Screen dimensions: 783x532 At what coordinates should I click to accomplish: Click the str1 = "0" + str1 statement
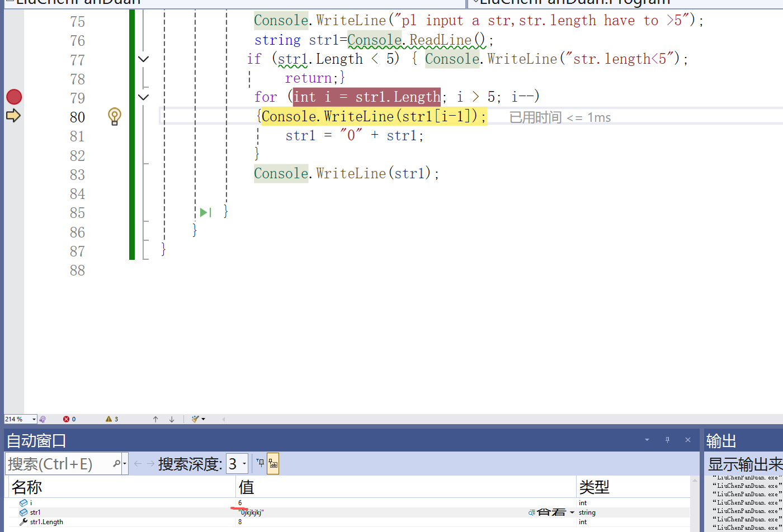[355, 135]
